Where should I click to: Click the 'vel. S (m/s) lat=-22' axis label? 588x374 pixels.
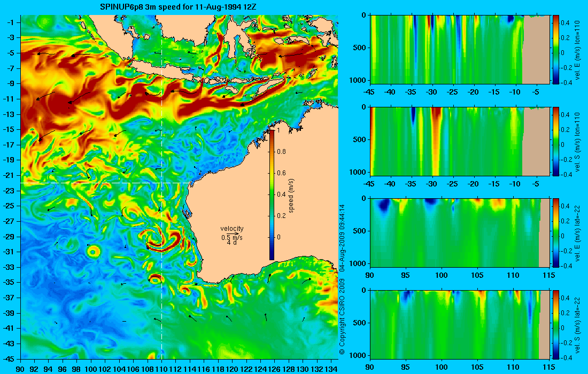(x=578, y=325)
